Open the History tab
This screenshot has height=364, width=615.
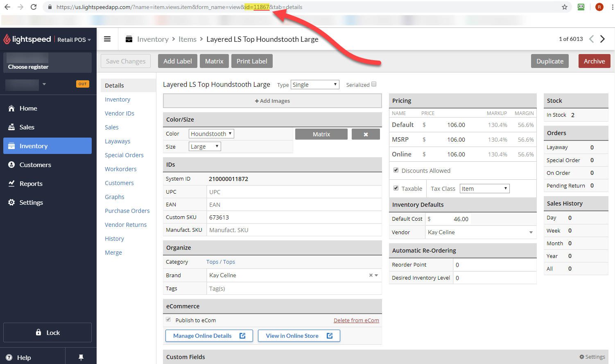point(114,239)
